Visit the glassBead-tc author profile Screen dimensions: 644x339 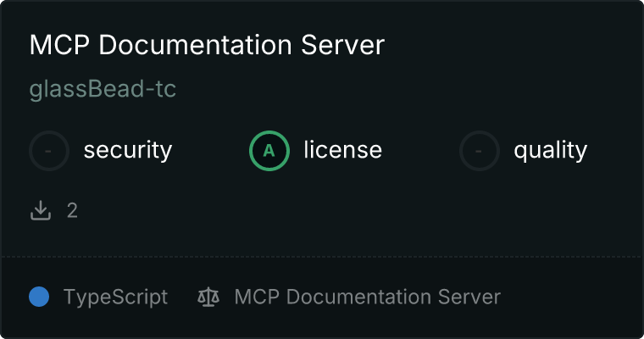click(103, 89)
